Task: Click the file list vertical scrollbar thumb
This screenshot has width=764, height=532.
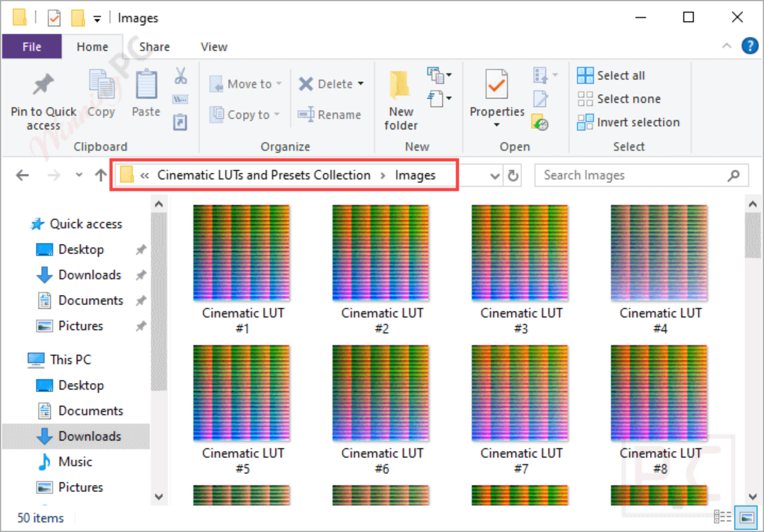Action: coord(752,235)
